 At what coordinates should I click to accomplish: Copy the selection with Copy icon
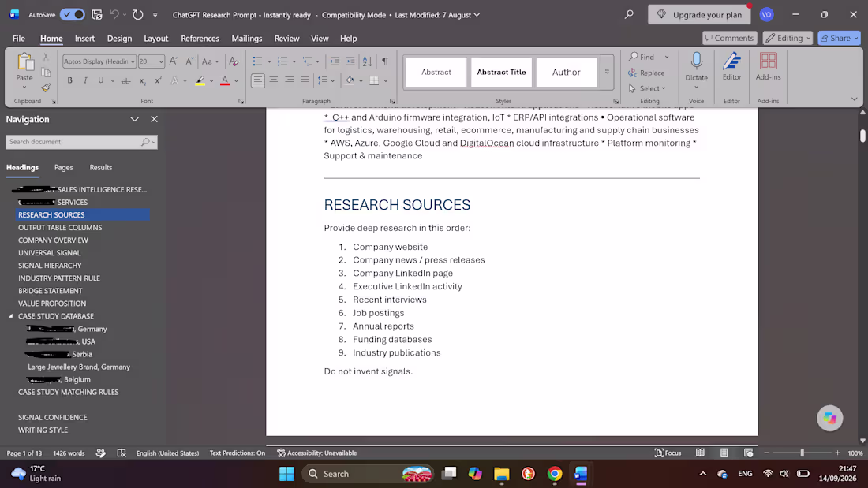(x=46, y=73)
